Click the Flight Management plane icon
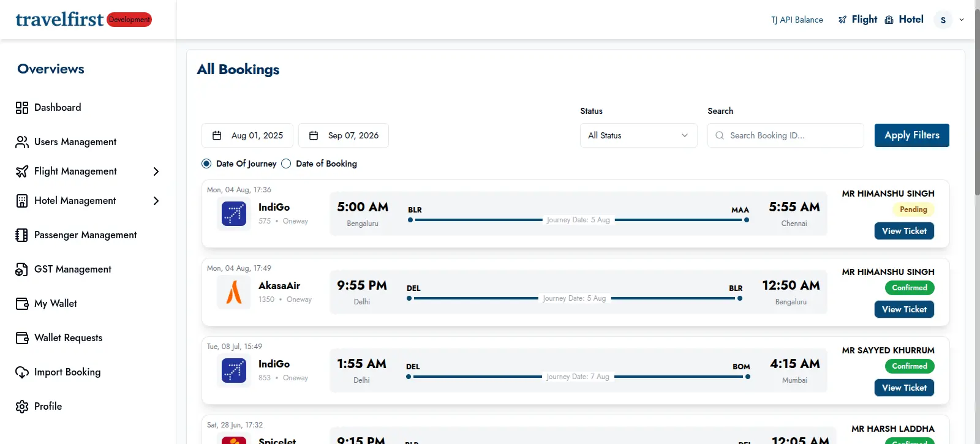 (x=22, y=171)
